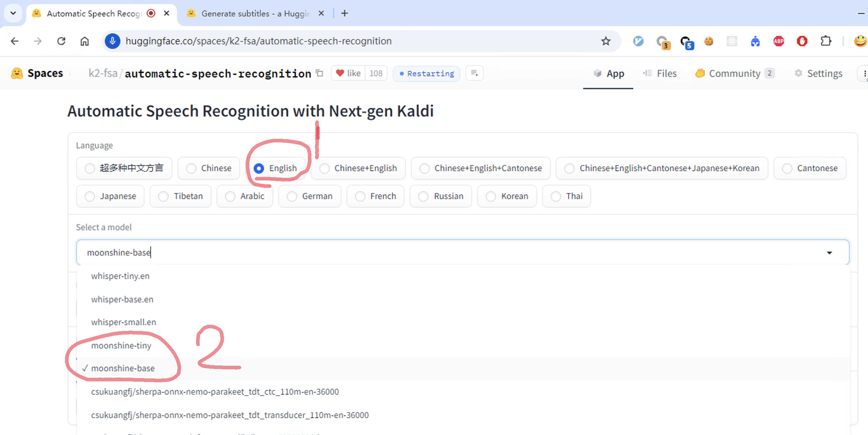Click the Restarting status badge
This screenshot has height=435, width=868.
[x=426, y=73]
